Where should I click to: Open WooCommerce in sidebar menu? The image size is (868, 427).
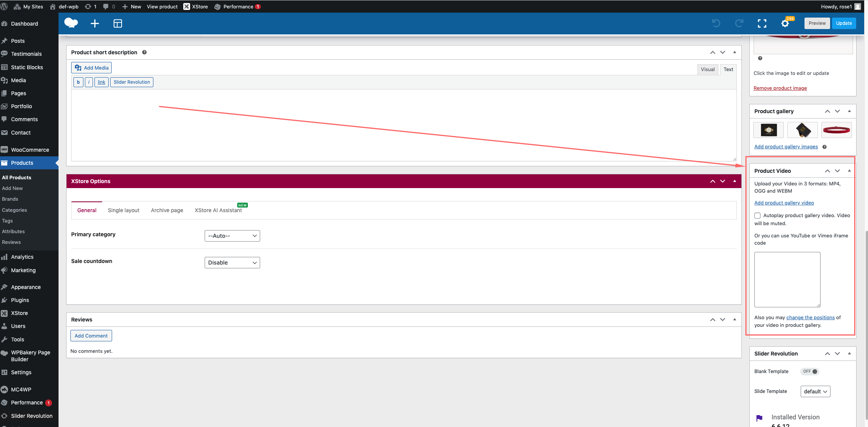pyautogui.click(x=29, y=150)
